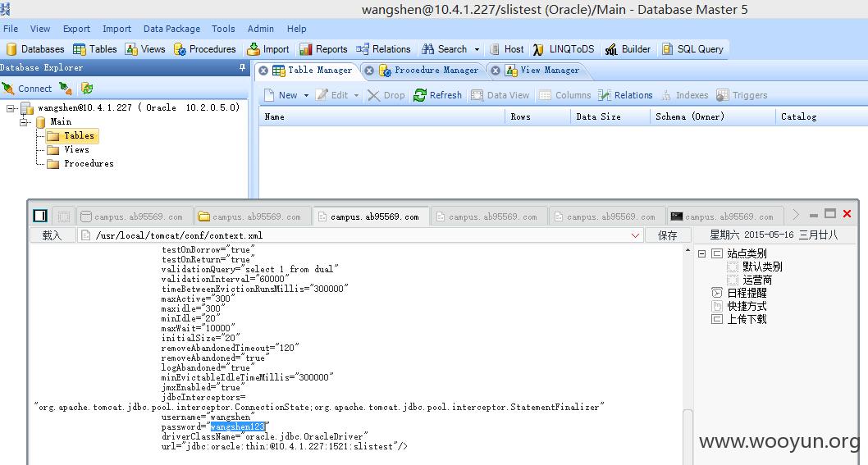Click New in Table Manager toolbar

[x=281, y=95]
